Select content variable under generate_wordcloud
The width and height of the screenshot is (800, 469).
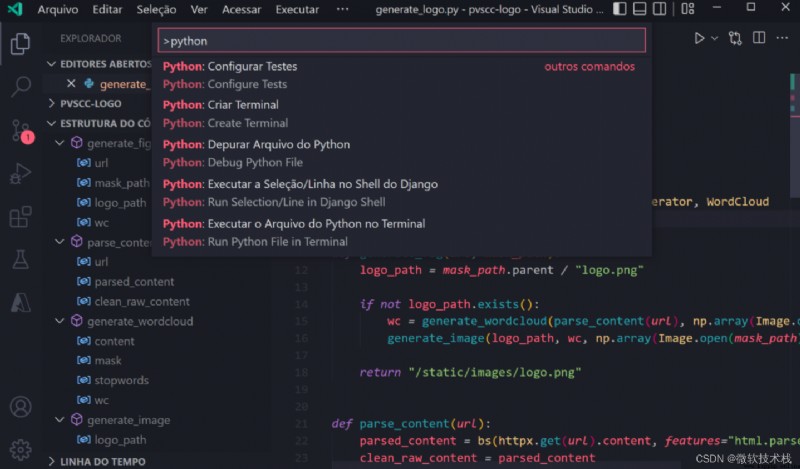(114, 341)
